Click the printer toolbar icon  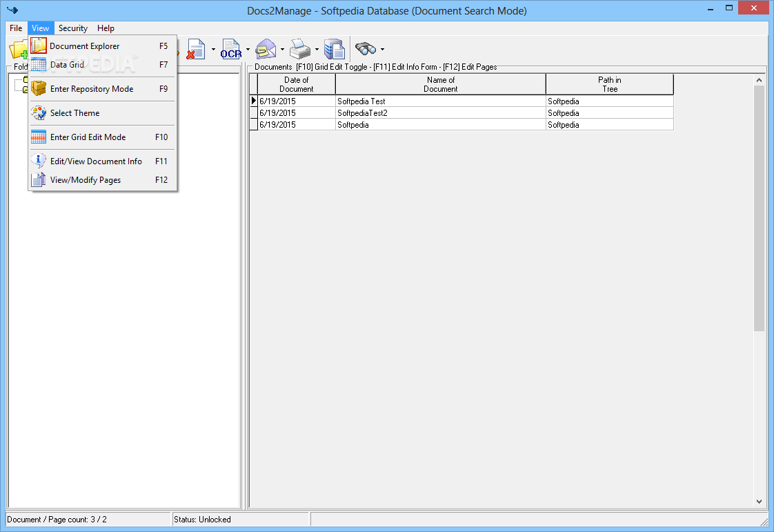(x=299, y=50)
